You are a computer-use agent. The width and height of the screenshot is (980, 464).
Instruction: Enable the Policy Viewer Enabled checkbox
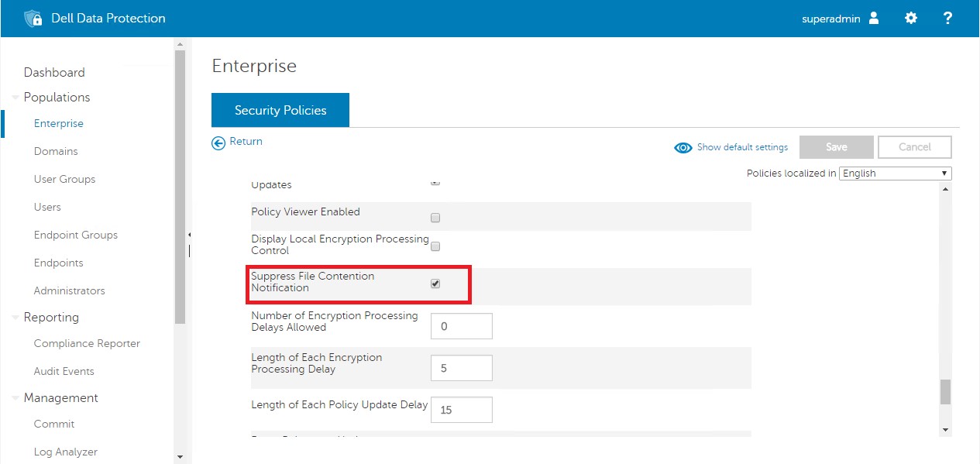pyautogui.click(x=435, y=218)
